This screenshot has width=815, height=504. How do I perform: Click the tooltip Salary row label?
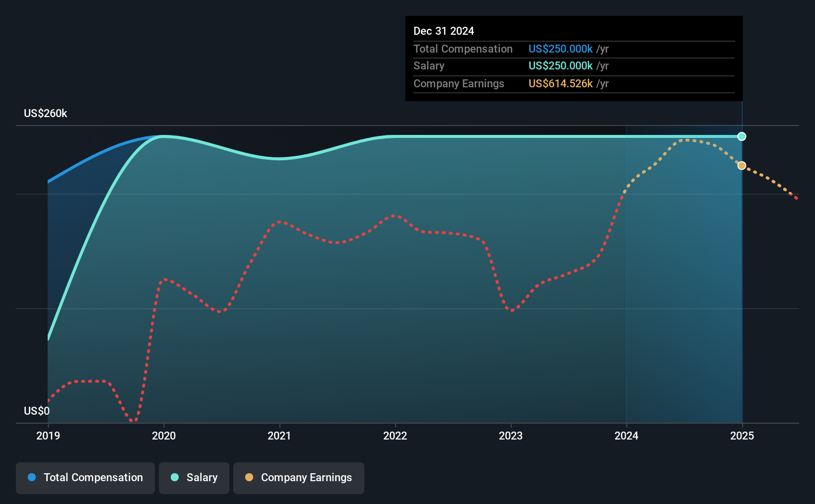point(429,65)
